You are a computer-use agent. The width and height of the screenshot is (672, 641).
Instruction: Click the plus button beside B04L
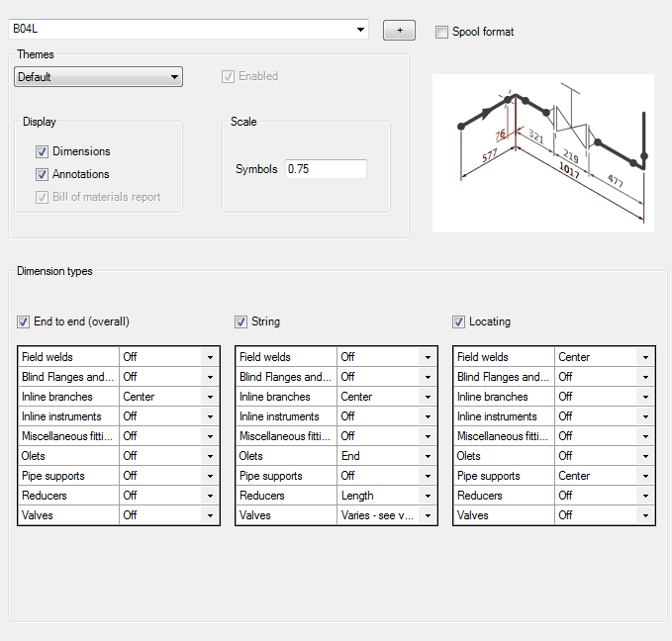(399, 31)
